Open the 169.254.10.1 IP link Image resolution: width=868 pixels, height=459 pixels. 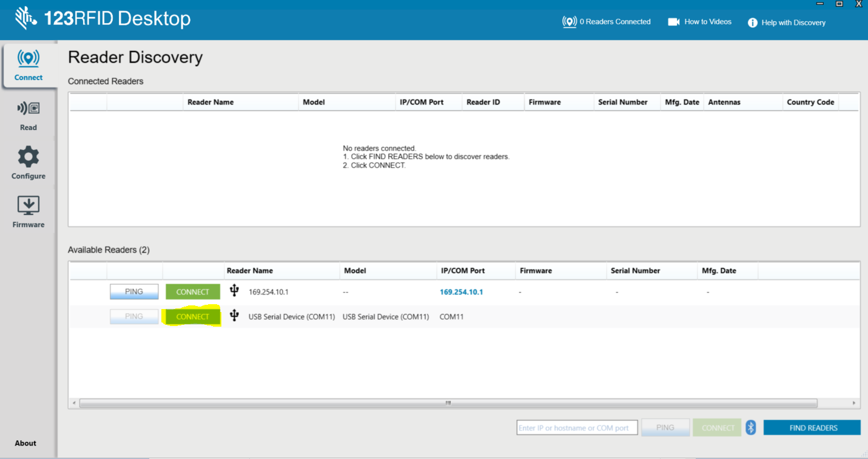click(x=461, y=292)
